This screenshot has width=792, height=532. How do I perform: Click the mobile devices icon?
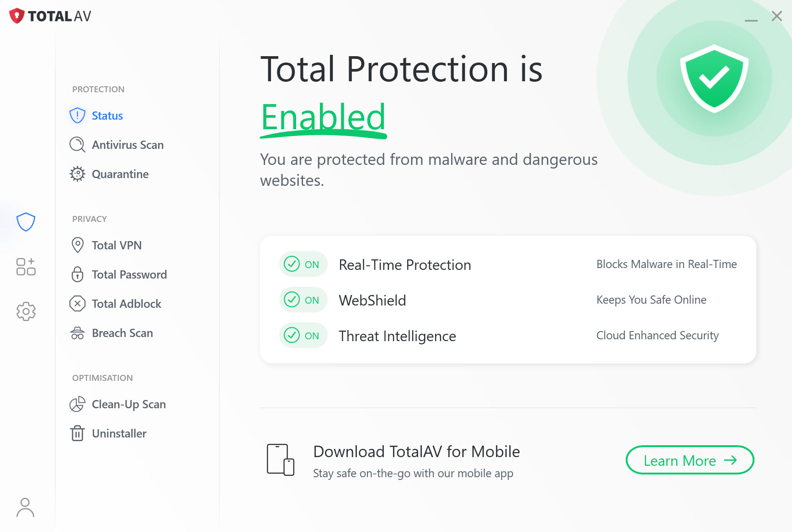pos(280,459)
